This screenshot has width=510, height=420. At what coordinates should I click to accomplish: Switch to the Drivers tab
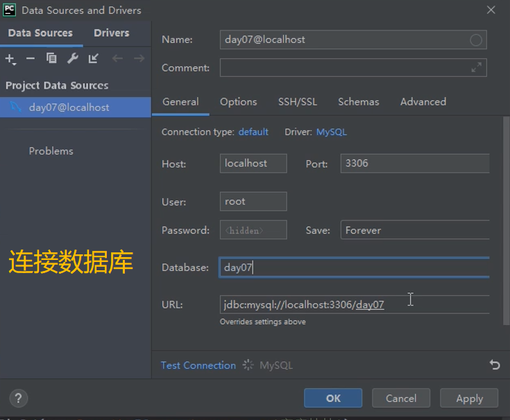pos(112,33)
